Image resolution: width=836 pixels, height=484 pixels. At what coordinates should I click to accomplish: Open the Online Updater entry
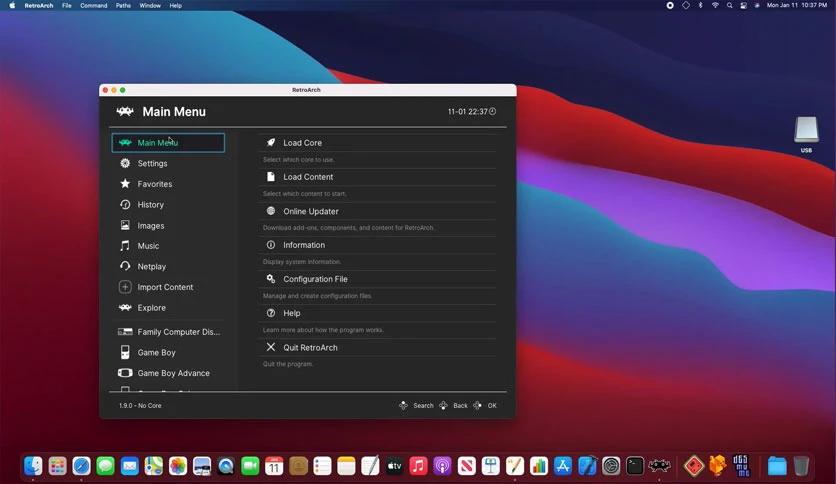pos(377,211)
